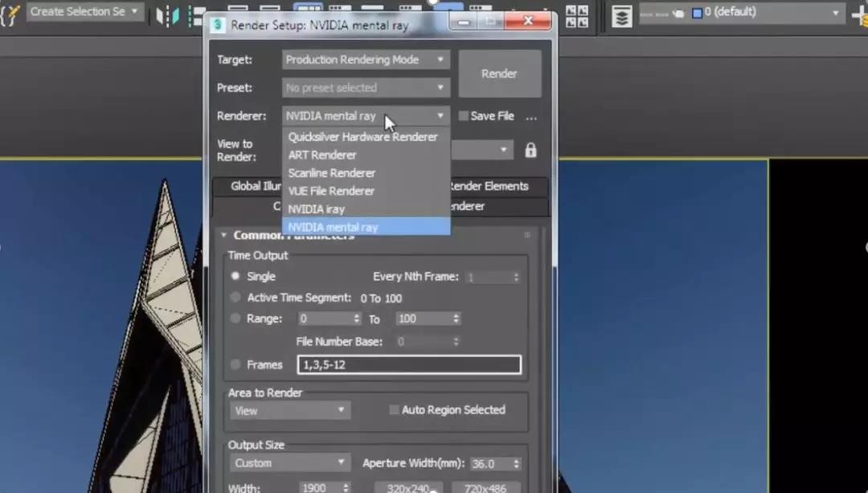Viewport: 868px width, 493px height.
Task: Click the lock view icon beside View to Render
Action: 530,150
